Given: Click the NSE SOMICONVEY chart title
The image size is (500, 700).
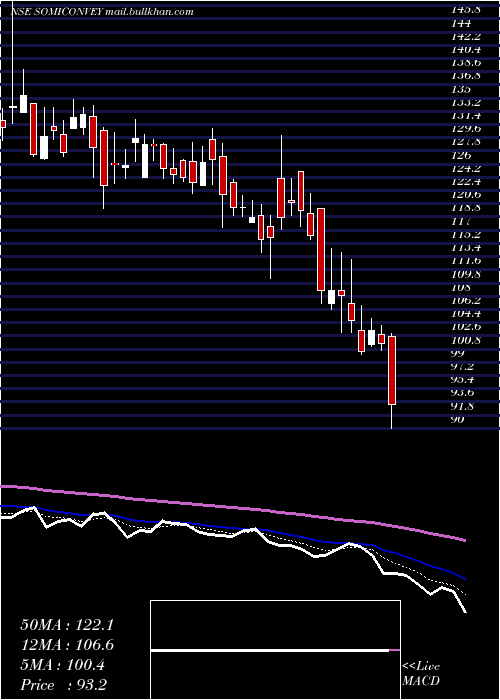Looking at the screenshot, I should (56, 12).
